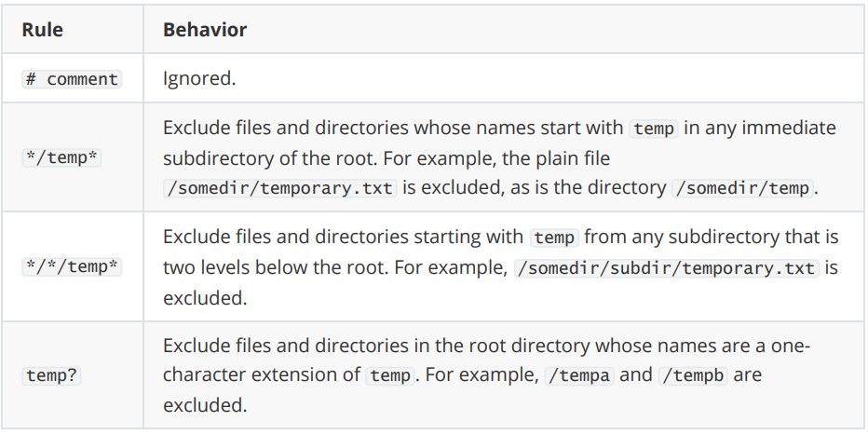Click the 'Ignored.' behavior text
The image size is (868, 435).
click(199, 78)
